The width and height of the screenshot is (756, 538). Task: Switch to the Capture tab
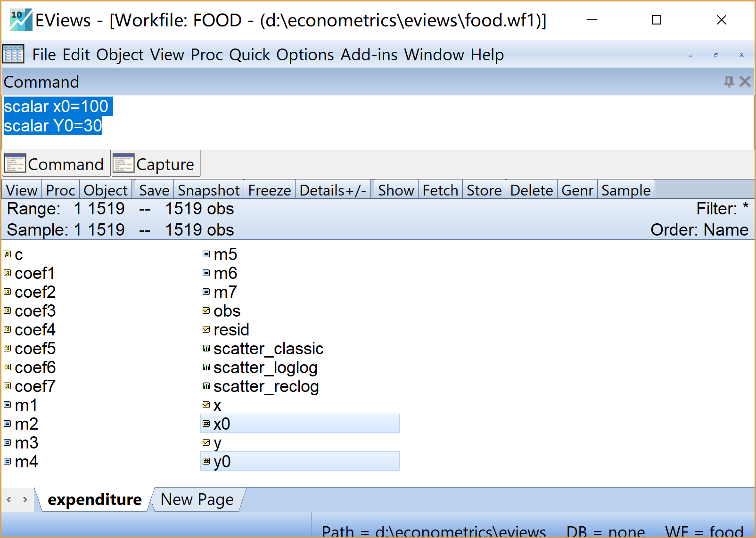[x=156, y=164]
